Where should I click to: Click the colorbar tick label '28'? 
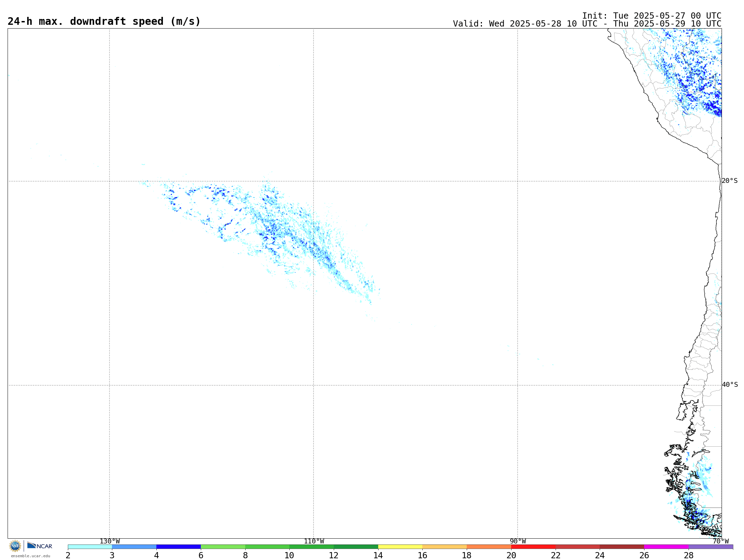click(689, 556)
